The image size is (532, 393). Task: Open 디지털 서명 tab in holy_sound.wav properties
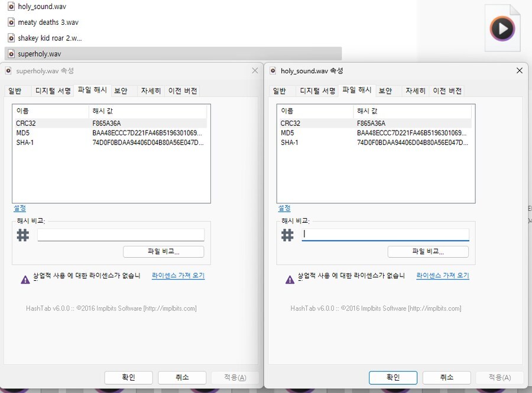click(317, 90)
